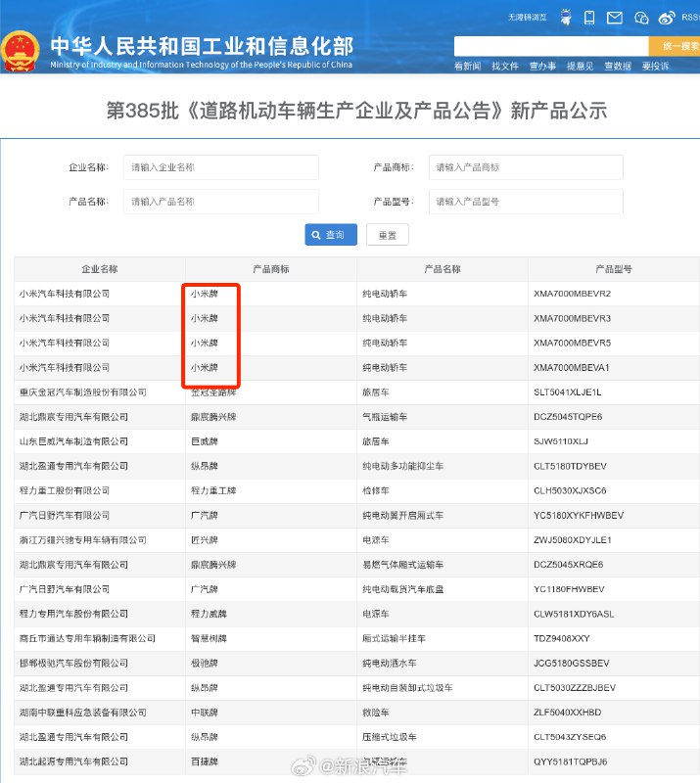Click company 程力重工股份有限公司

65,491
